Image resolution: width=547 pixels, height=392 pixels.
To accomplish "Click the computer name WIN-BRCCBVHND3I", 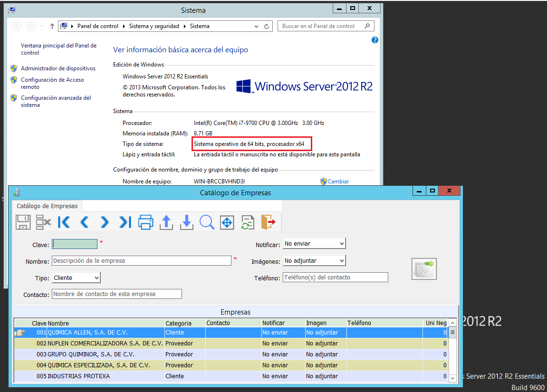I will click(219, 182).
